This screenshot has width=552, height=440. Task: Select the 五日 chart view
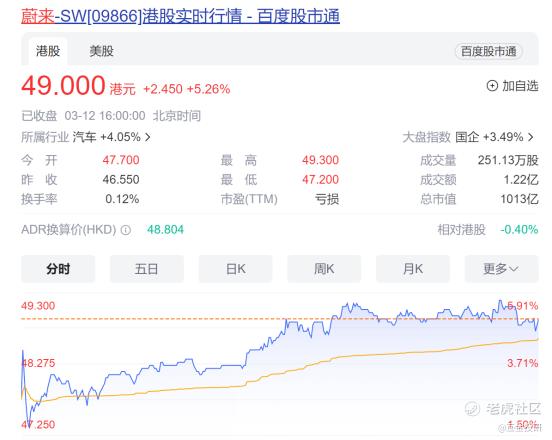[147, 269]
